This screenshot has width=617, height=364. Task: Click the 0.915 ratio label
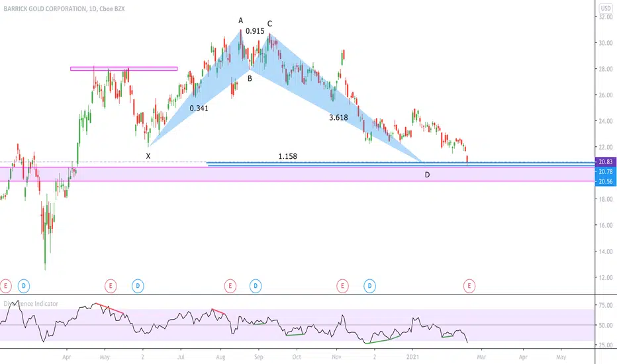point(255,31)
